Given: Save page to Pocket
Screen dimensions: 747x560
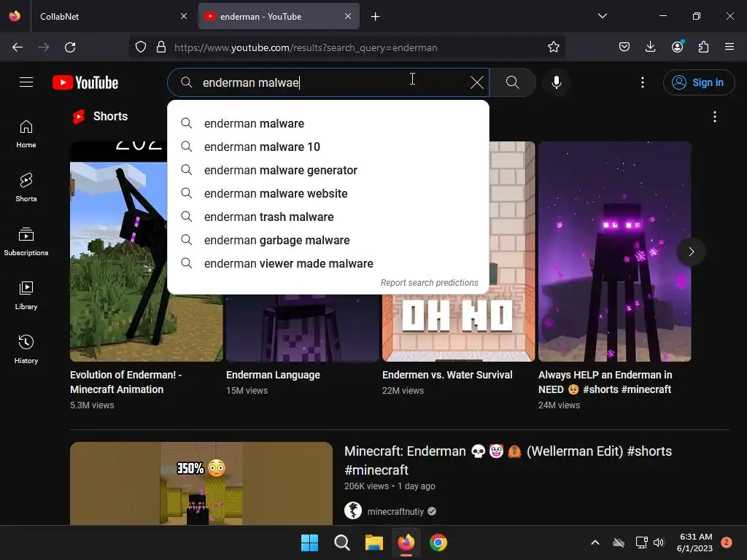Looking at the screenshot, I should click(x=624, y=47).
